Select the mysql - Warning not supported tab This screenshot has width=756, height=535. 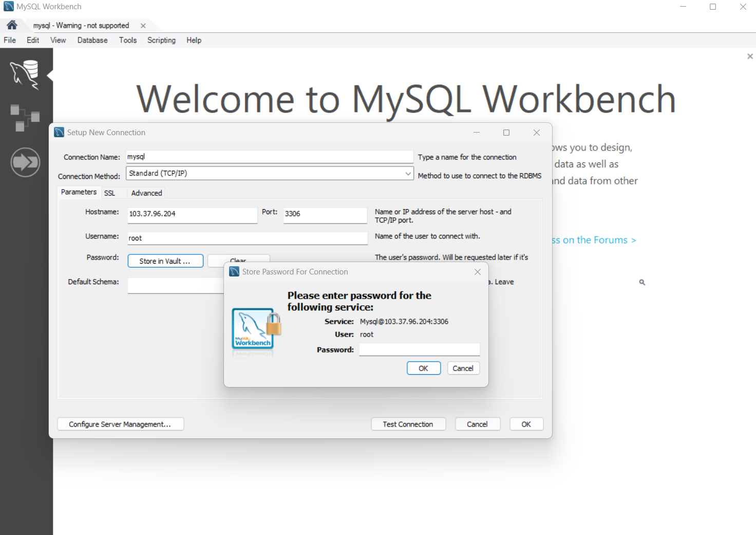(x=81, y=26)
